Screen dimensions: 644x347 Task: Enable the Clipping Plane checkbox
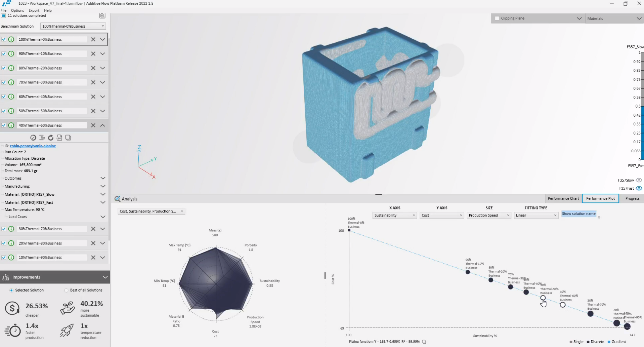pos(497,18)
